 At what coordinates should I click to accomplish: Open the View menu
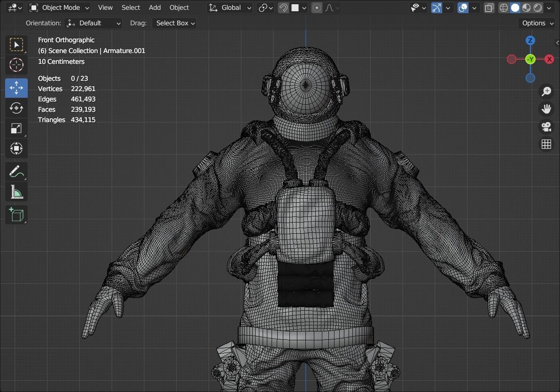(x=105, y=8)
